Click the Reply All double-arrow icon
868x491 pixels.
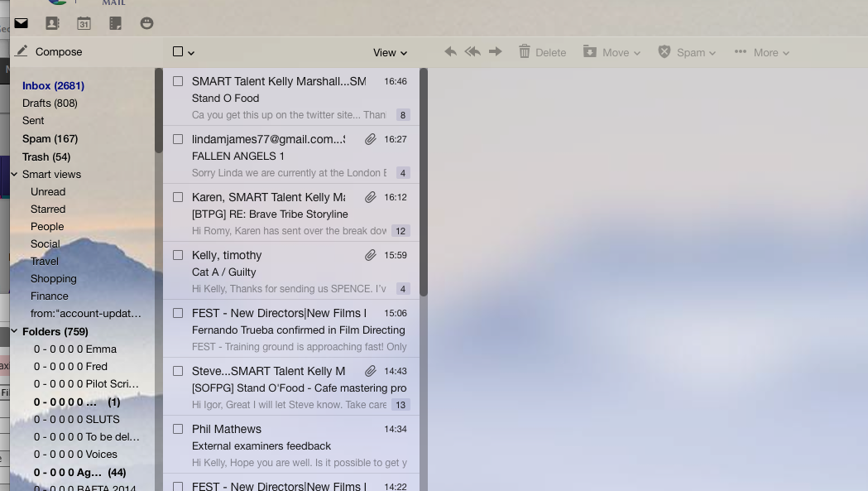(472, 52)
